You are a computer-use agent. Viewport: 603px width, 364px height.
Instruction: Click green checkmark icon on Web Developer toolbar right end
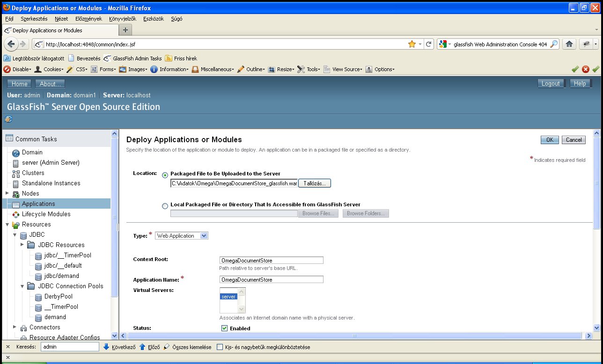[596, 69]
